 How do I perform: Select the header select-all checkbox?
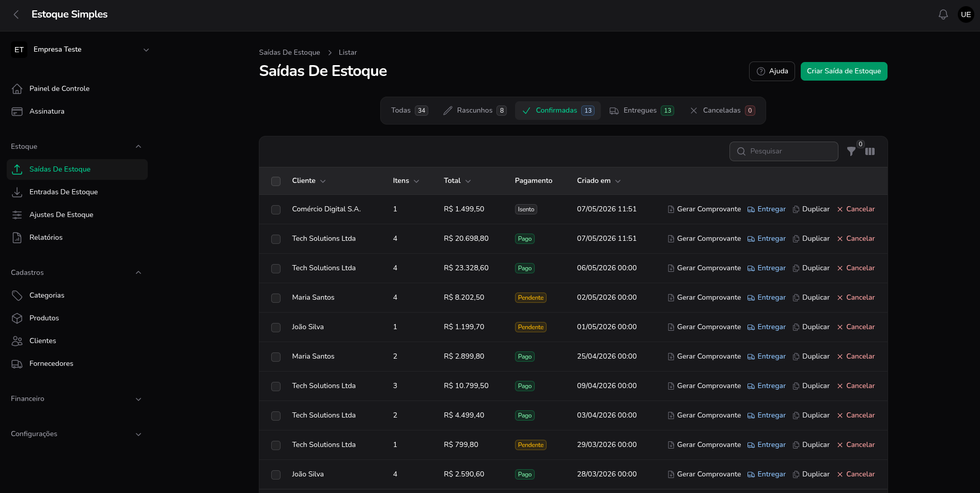[276, 181]
